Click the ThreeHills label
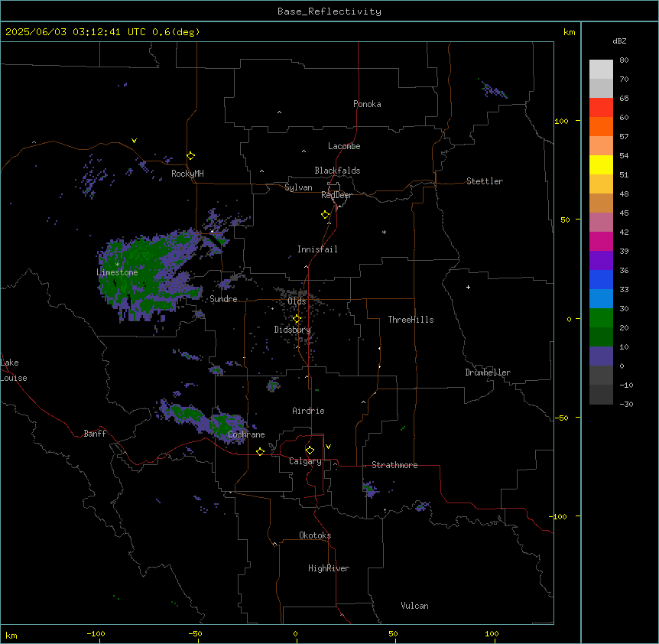The width and height of the screenshot is (659, 644). [411, 320]
